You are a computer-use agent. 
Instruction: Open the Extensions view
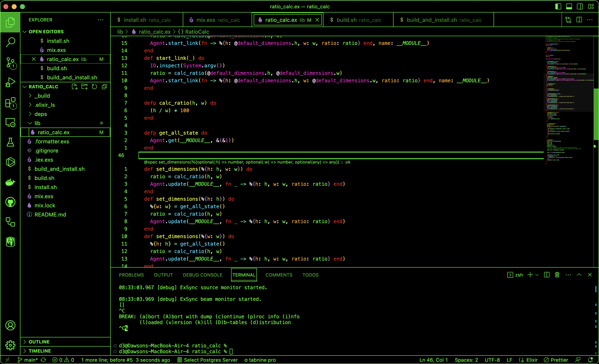point(10,102)
